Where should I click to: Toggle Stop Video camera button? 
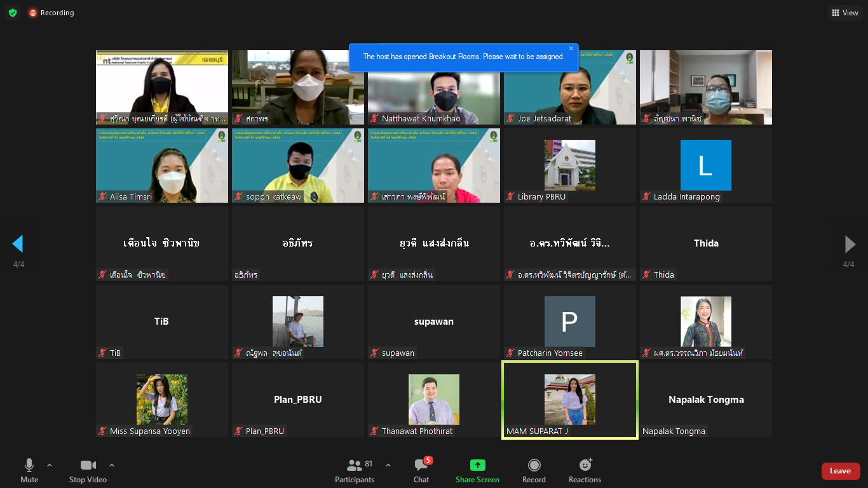[x=88, y=471]
